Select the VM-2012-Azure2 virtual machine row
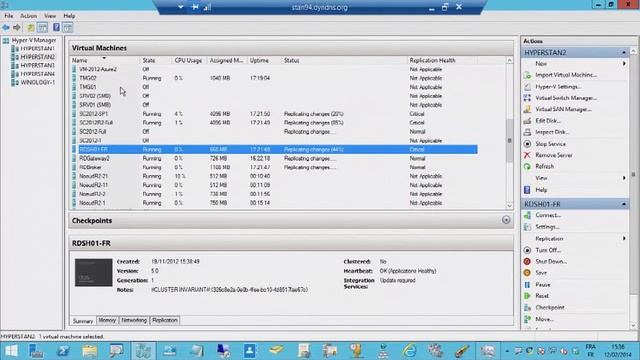The image size is (640, 360). coord(274,69)
